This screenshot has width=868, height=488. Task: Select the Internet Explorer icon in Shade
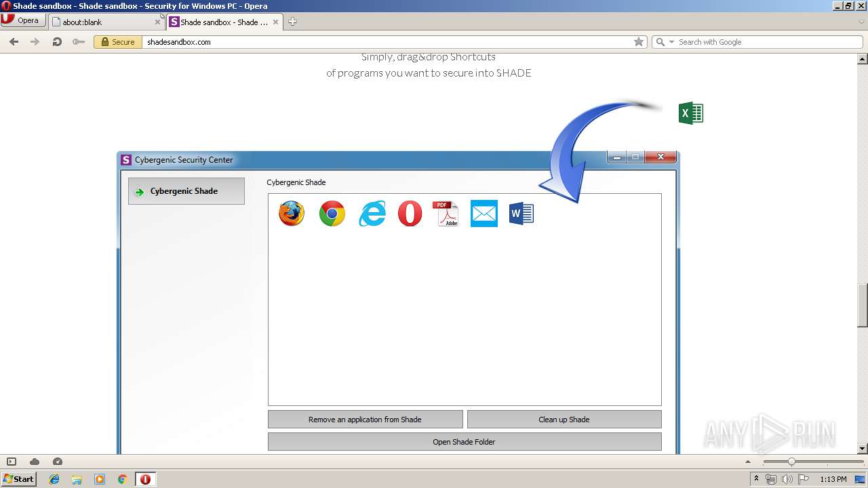tap(372, 213)
